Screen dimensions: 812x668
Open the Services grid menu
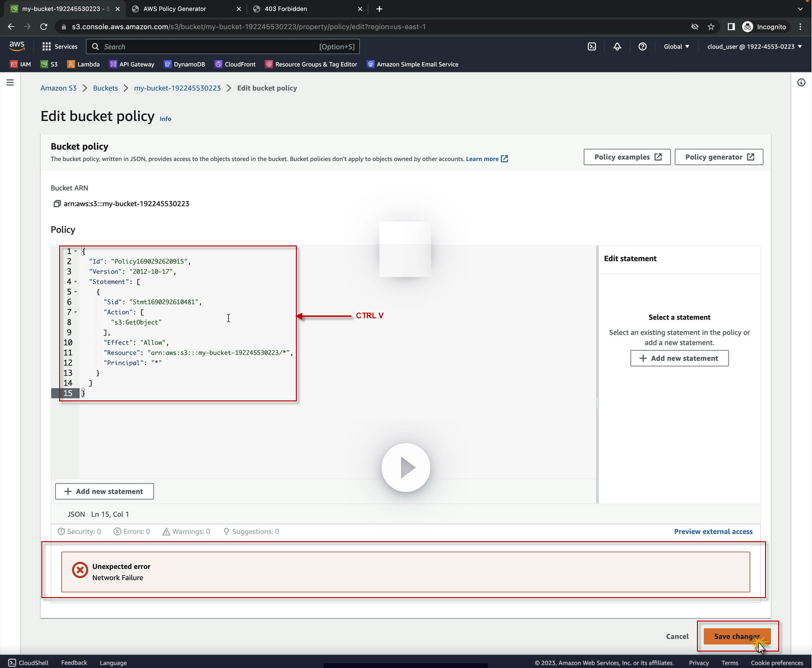coord(60,46)
